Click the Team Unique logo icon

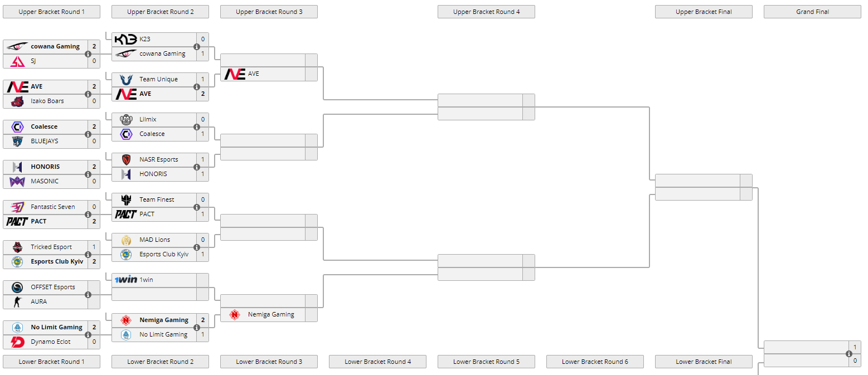[126, 79]
